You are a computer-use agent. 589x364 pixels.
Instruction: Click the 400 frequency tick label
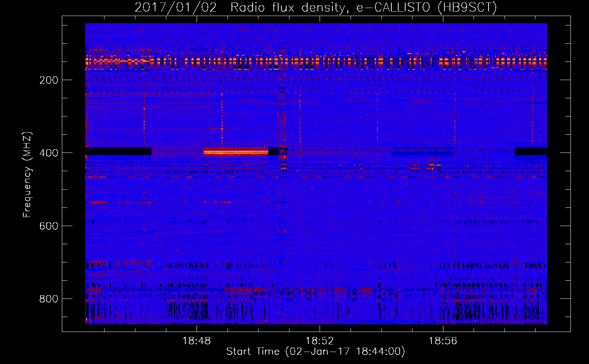point(49,153)
